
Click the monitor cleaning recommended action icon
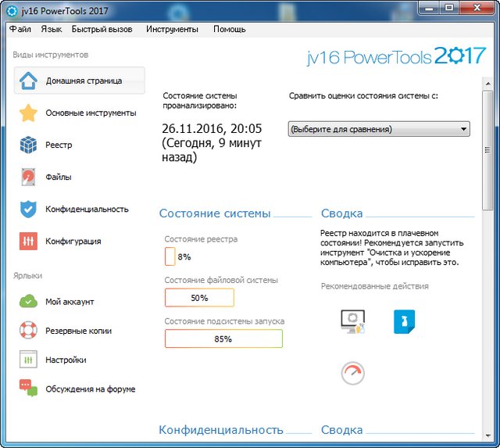coord(352,321)
